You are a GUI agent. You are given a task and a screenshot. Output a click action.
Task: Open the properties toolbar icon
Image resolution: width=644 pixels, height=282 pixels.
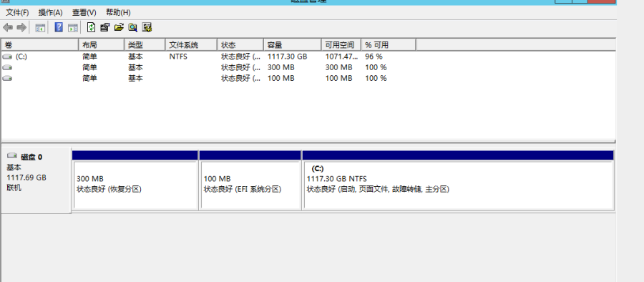click(104, 28)
